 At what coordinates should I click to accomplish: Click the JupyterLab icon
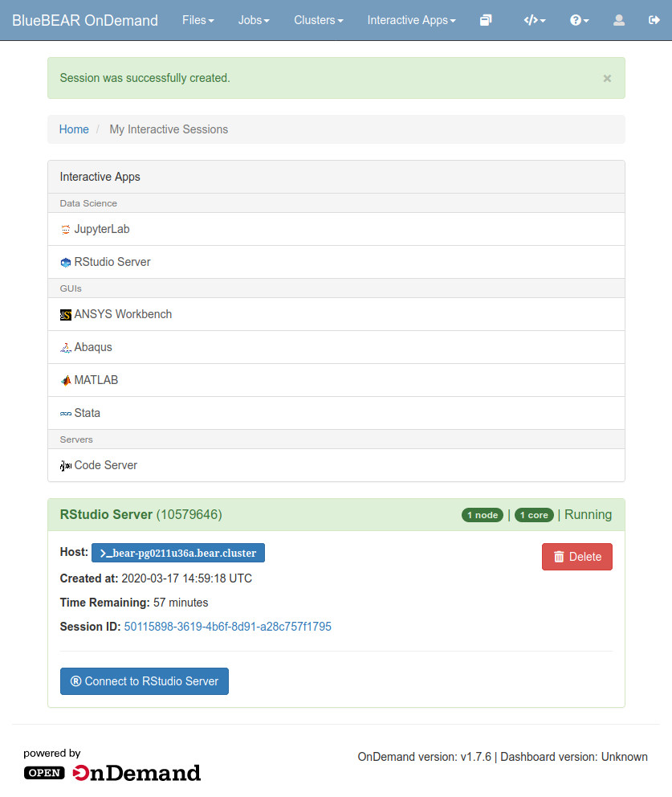click(x=66, y=230)
